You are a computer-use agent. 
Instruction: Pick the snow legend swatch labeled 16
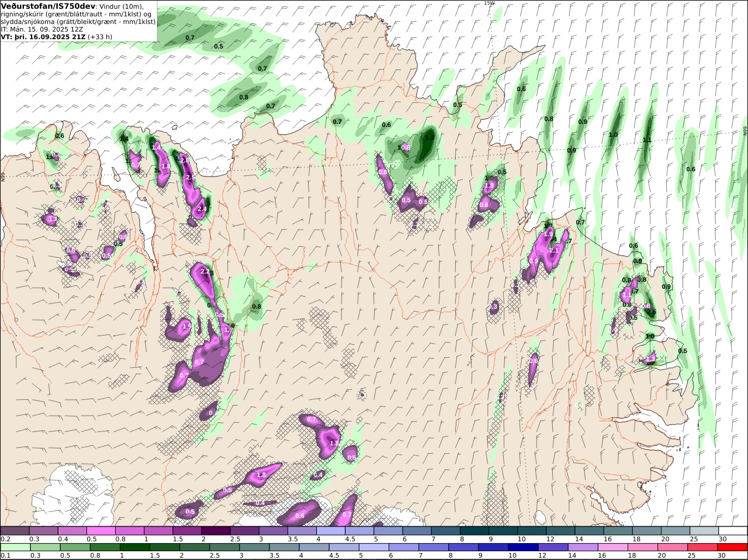[x=618, y=530]
